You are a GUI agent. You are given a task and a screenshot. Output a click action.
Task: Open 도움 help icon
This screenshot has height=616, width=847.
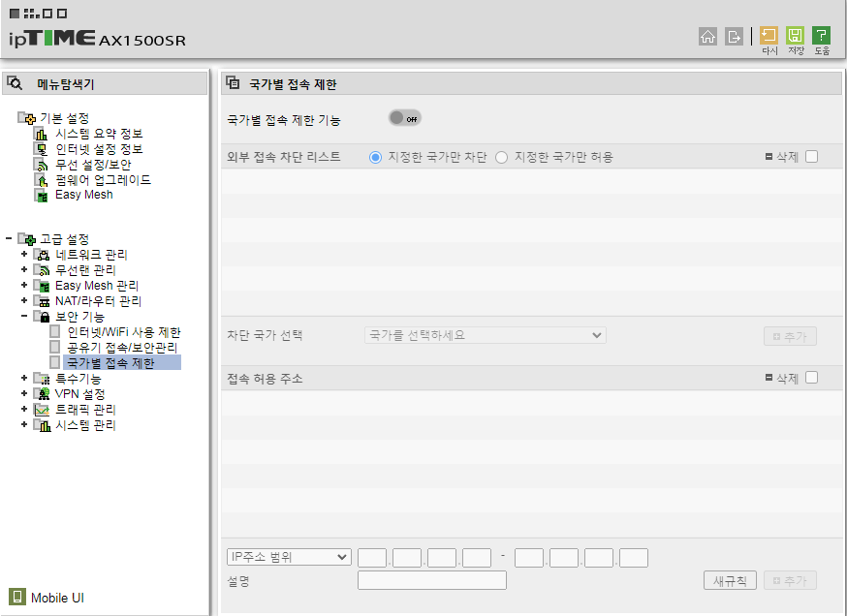tap(821, 36)
